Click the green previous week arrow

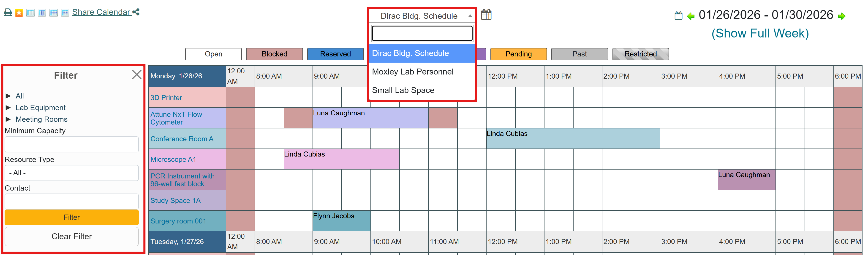click(x=690, y=16)
